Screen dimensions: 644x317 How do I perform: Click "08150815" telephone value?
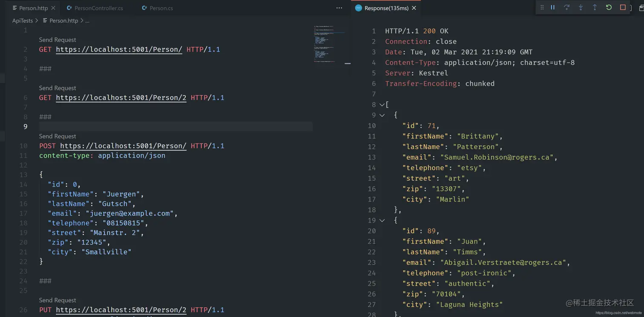[x=124, y=223]
